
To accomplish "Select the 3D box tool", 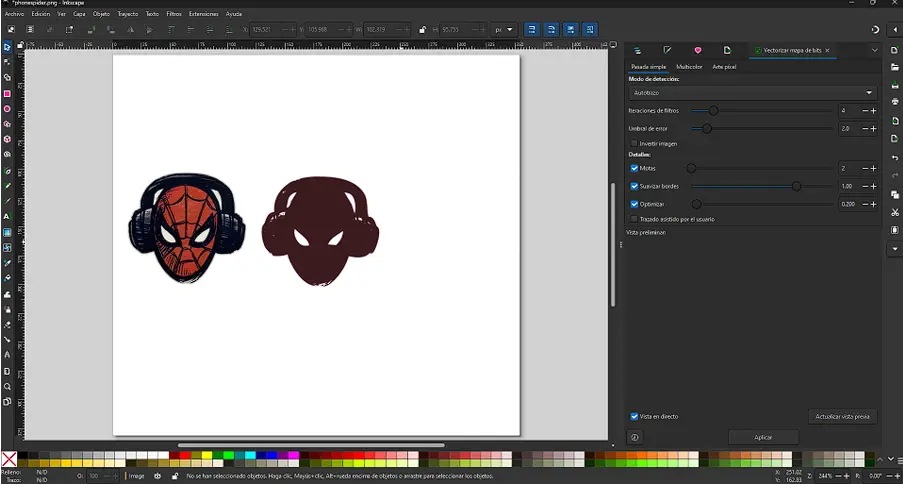I will (x=7, y=139).
